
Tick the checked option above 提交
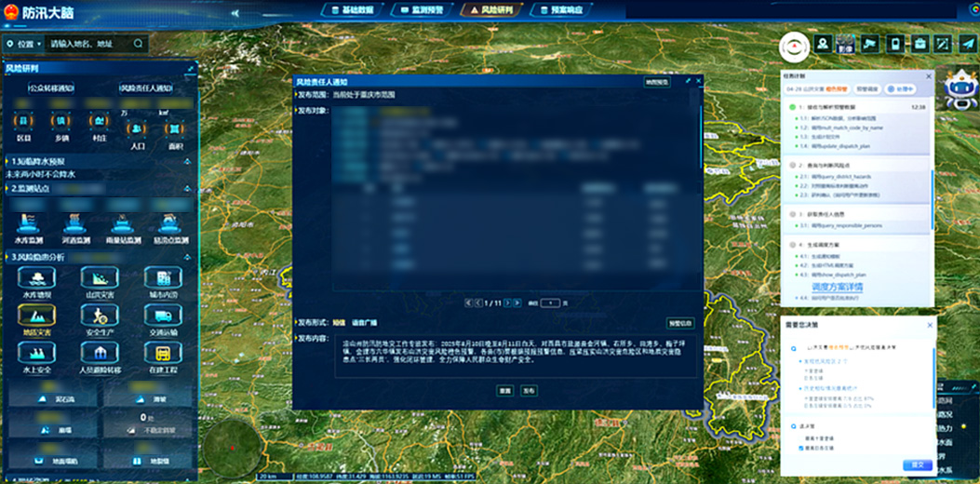[x=802, y=449]
